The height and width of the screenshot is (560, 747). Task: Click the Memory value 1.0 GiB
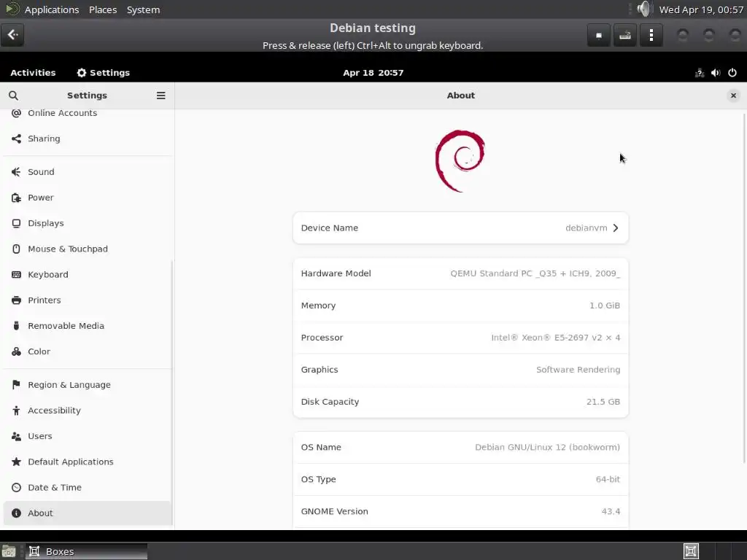pos(605,306)
